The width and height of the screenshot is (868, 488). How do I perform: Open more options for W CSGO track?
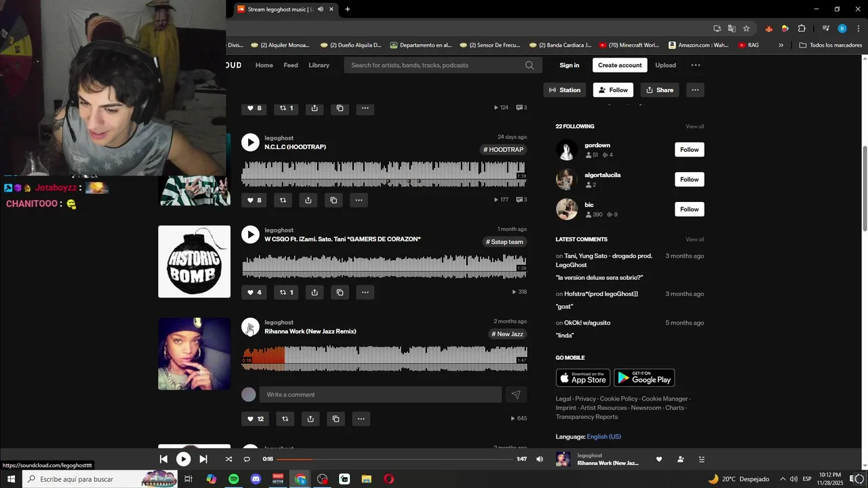365,292
